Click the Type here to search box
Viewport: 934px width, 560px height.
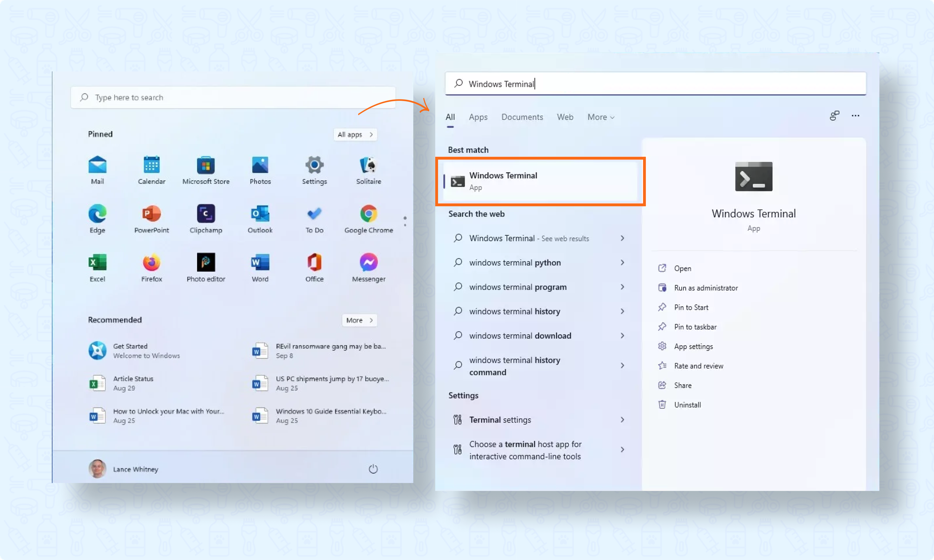[233, 98]
